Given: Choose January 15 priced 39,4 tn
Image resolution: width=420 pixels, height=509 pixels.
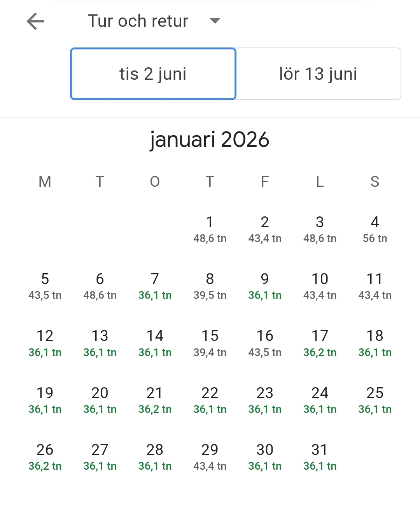Looking at the screenshot, I should 210,343.
